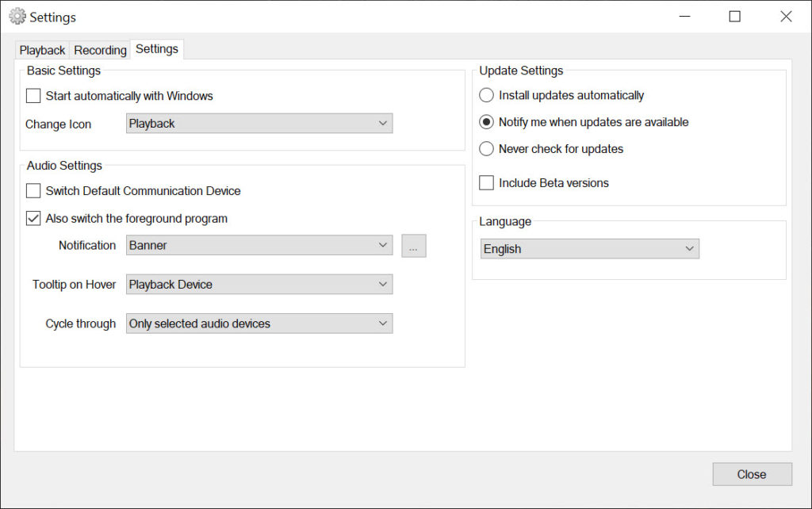Open the Change Icon dropdown

point(259,124)
